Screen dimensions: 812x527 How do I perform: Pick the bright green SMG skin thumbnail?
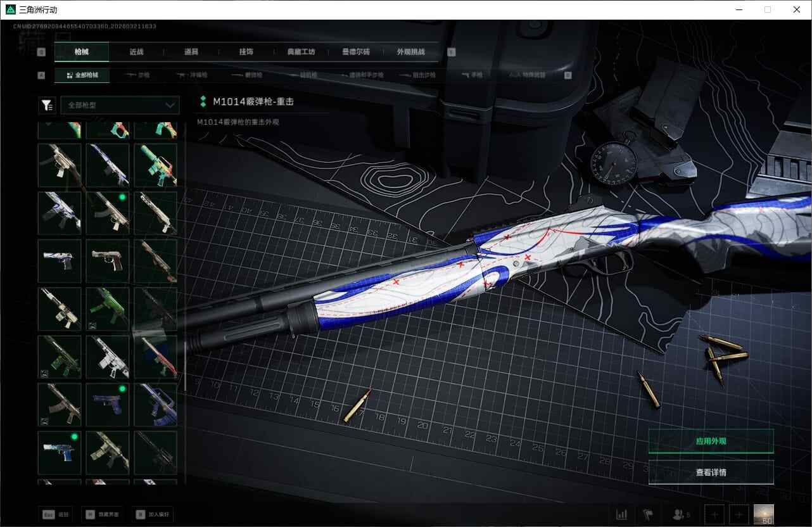coord(108,308)
